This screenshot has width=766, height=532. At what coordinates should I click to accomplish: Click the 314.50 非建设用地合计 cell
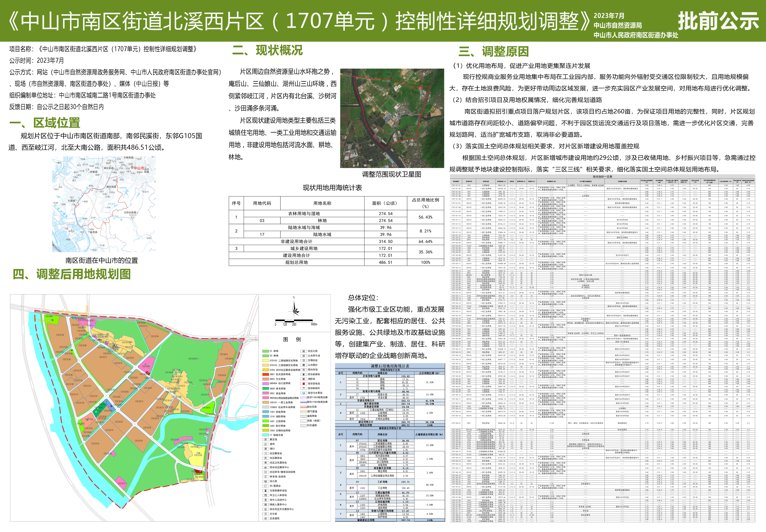386,241
